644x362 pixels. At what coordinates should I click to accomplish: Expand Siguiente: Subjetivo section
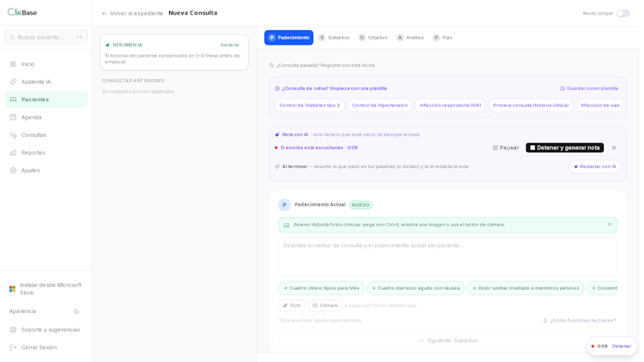pos(447,341)
